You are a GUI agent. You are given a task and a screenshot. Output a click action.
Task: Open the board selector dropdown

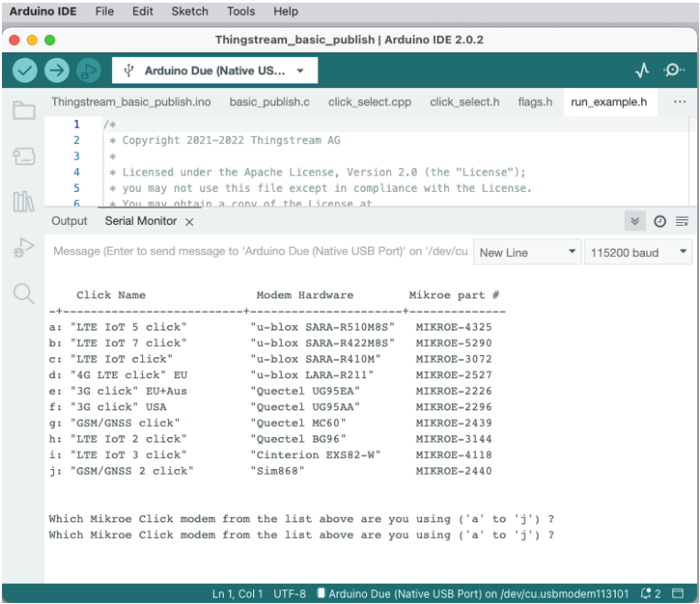tap(215, 70)
